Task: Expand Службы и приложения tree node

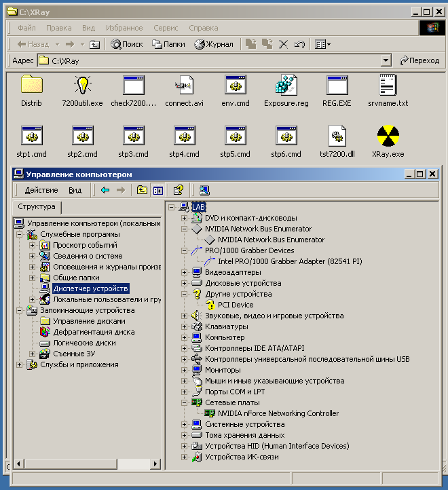Action: (20, 364)
